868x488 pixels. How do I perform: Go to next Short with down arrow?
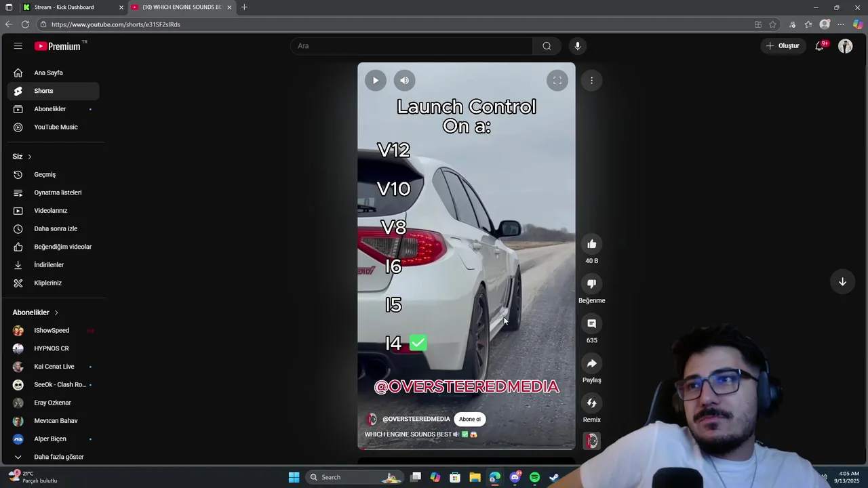click(842, 282)
